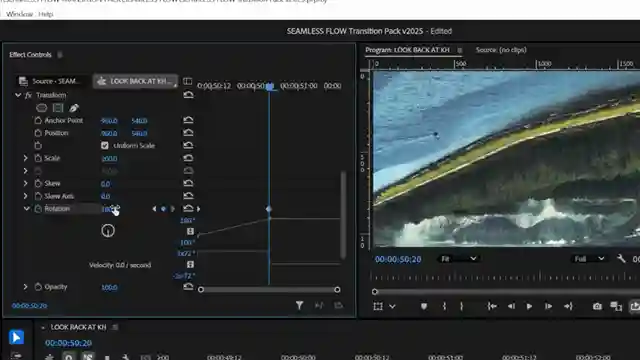Add or remove a Rotation keyframe

163,209
